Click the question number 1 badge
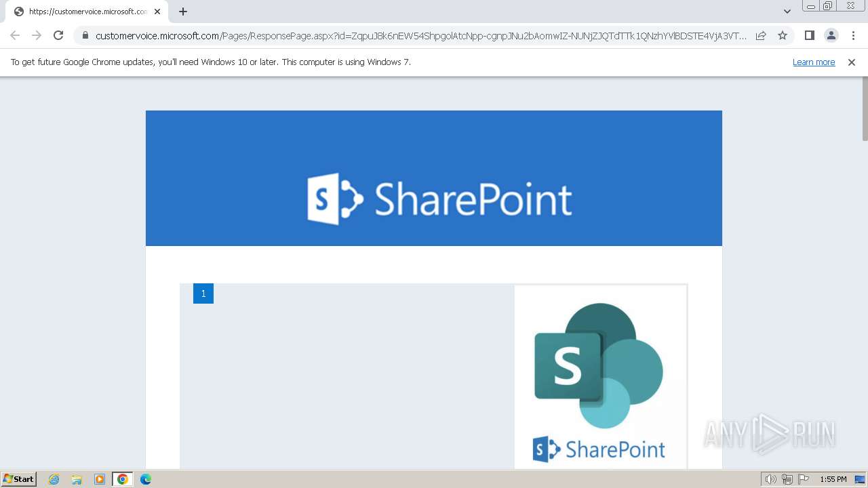The height and width of the screenshot is (488, 868). (203, 293)
